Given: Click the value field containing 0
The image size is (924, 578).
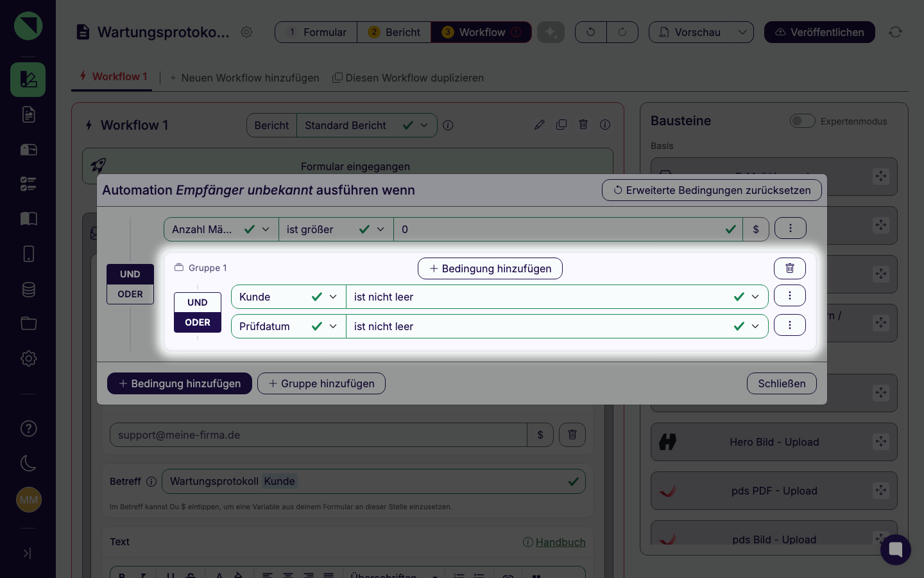Looking at the screenshot, I should tap(568, 229).
